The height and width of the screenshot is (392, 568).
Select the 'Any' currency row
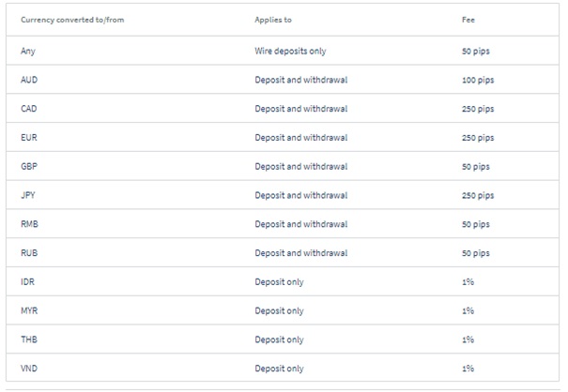[x=283, y=51]
